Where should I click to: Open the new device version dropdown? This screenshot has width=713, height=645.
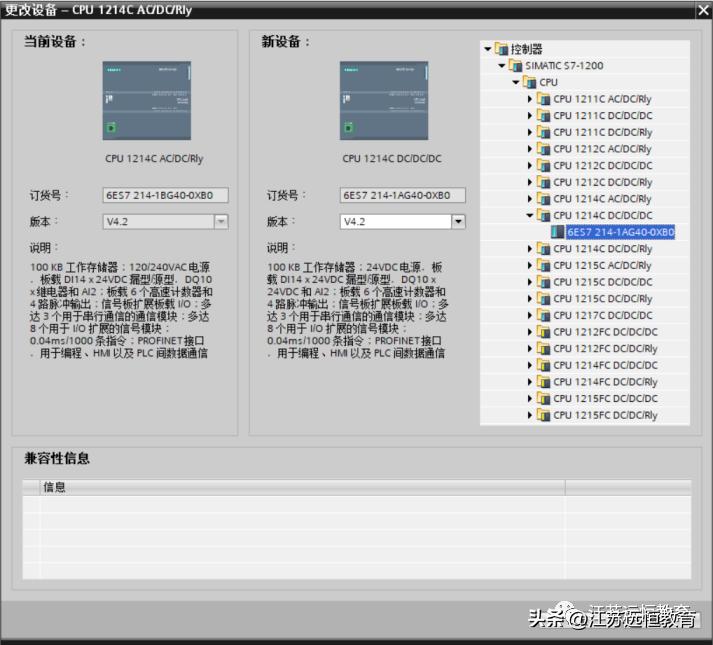point(458,222)
